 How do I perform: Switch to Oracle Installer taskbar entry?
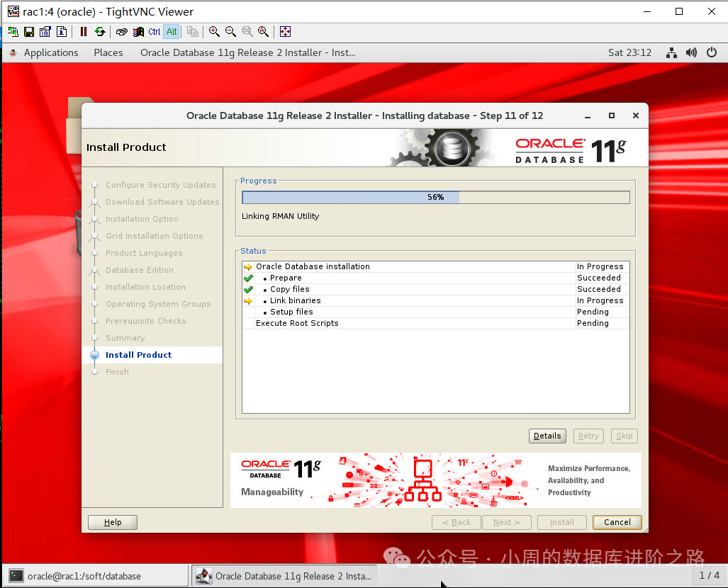pos(284,576)
